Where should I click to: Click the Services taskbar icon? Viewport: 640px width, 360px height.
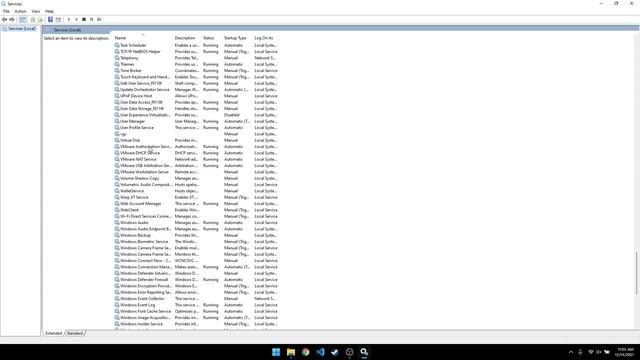pos(364,352)
